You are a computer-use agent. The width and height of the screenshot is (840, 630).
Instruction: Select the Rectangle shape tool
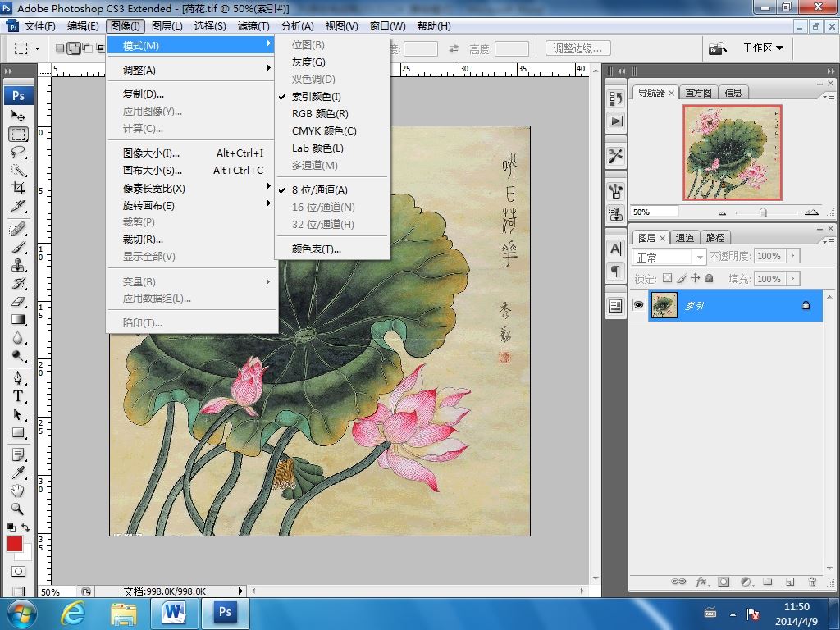click(18, 433)
